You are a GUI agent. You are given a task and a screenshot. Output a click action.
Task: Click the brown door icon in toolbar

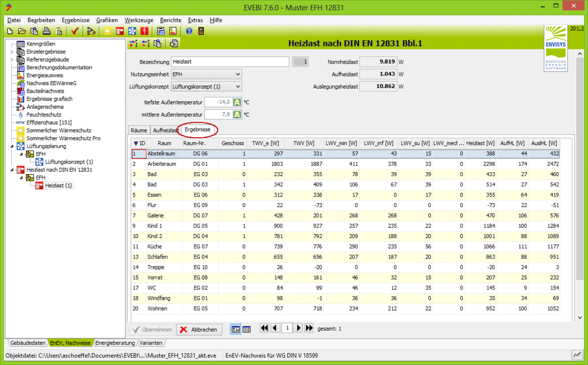[x=201, y=31]
